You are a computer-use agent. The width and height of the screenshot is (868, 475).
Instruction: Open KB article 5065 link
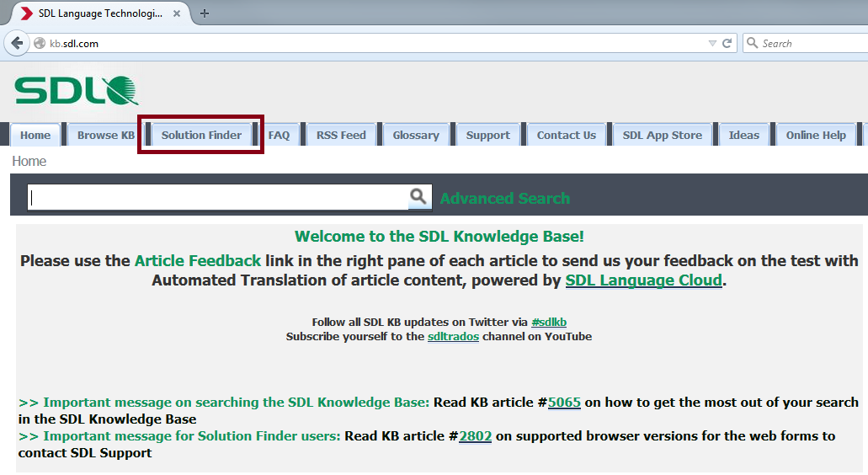click(564, 403)
